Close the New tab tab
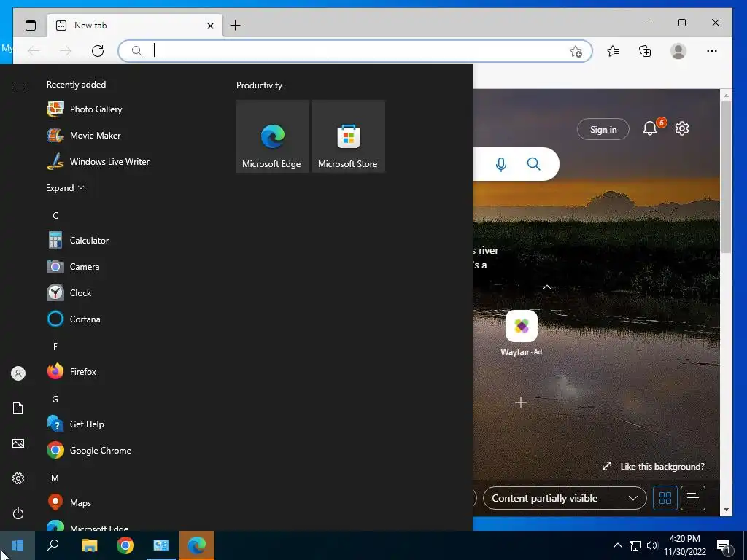Screen dimensions: 747x560 point(210,26)
